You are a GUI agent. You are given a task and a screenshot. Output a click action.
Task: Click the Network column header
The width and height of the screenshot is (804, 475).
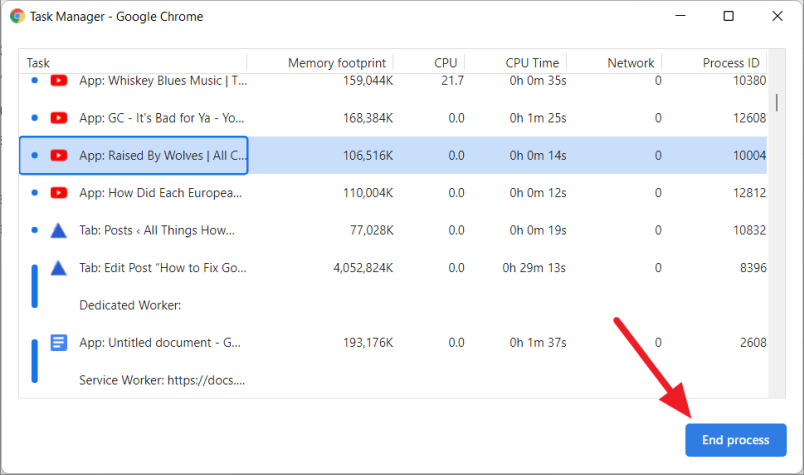(630, 63)
